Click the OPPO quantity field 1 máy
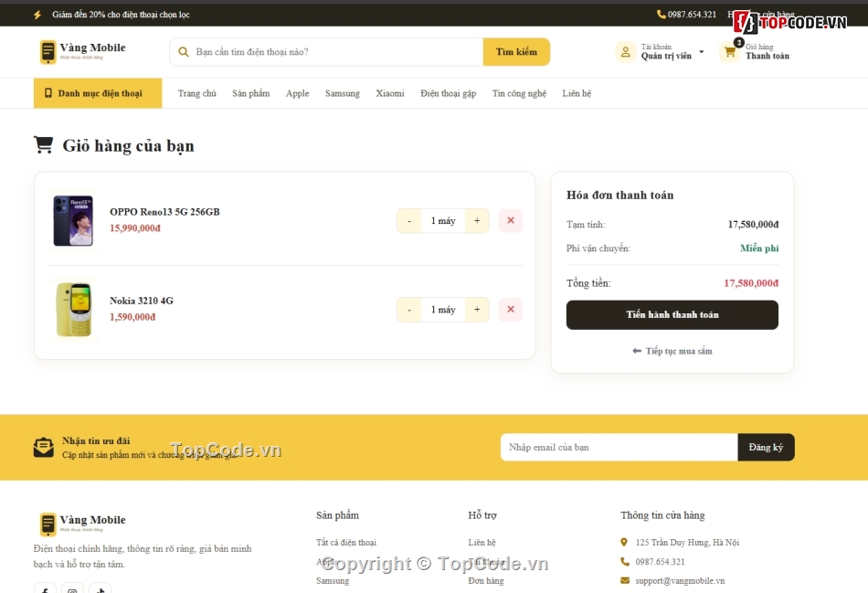 (443, 220)
